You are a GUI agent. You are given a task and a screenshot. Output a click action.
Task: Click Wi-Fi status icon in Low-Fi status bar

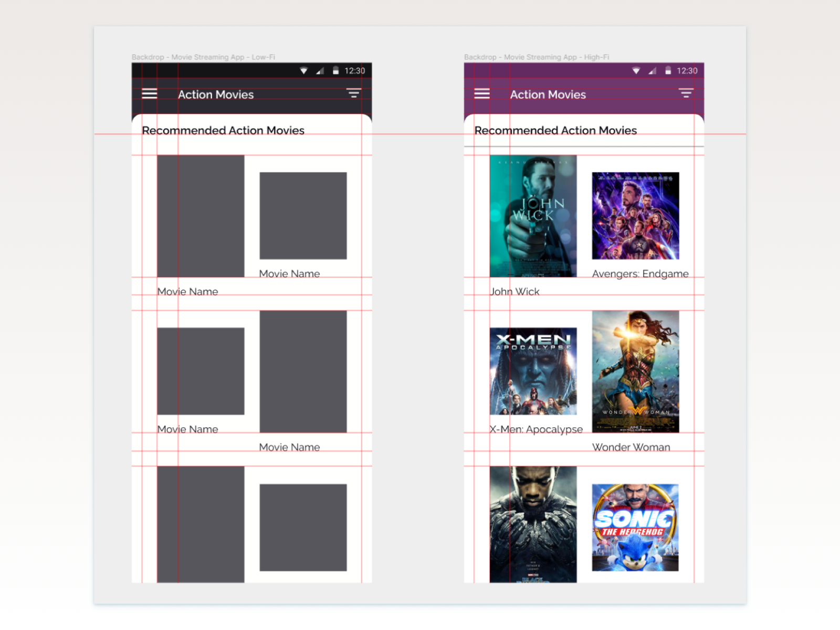point(304,71)
